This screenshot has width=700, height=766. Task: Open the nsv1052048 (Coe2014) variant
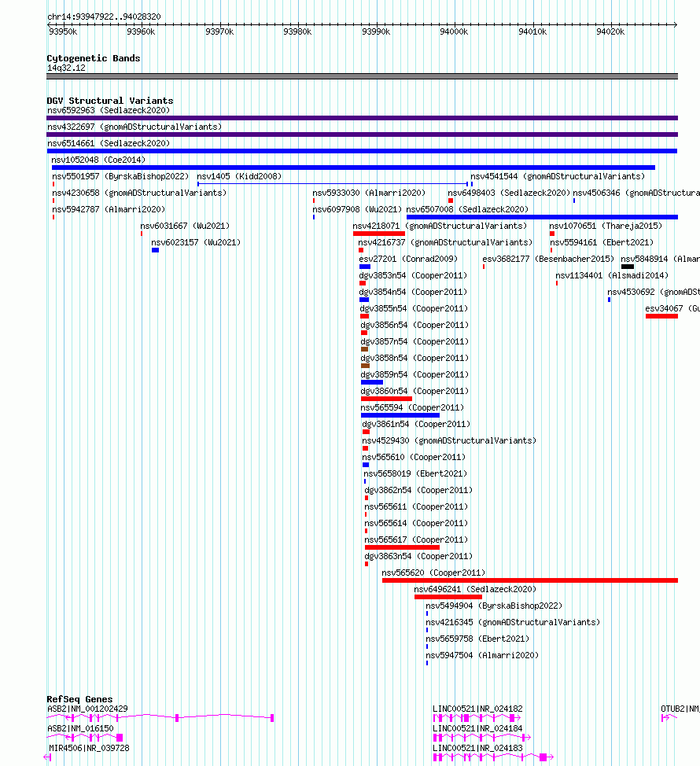click(98, 160)
